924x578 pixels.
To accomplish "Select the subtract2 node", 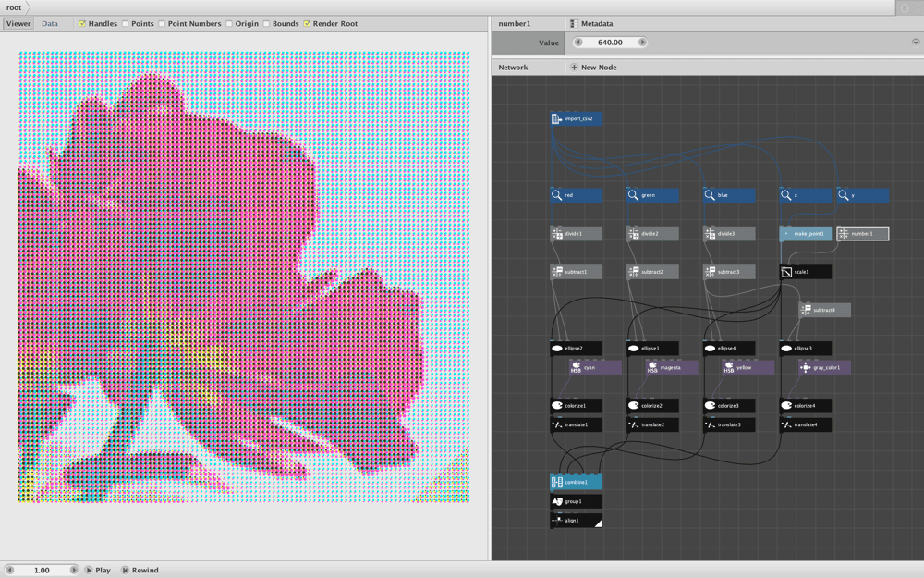I will pyautogui.click(x=653, y=272).
